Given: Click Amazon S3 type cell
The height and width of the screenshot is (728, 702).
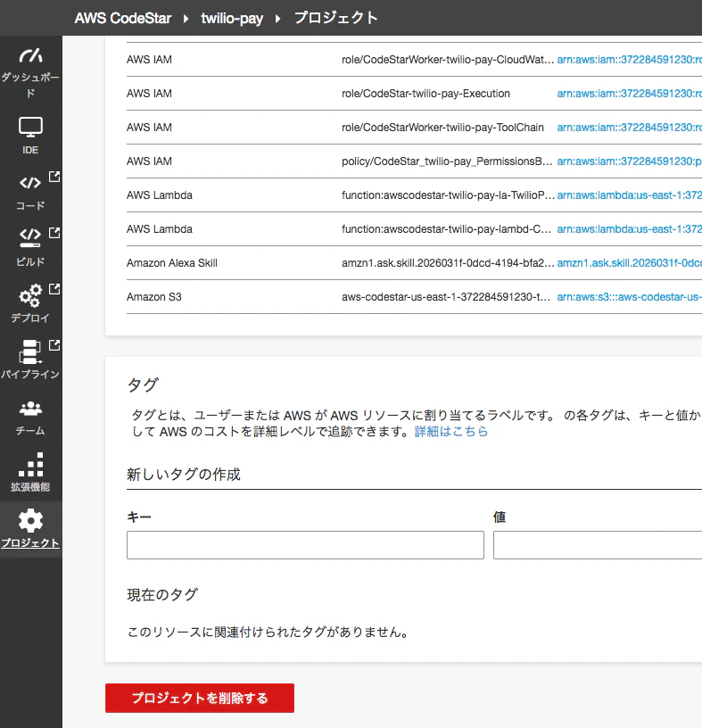Looking at the screenshot, I should [153, 297].
